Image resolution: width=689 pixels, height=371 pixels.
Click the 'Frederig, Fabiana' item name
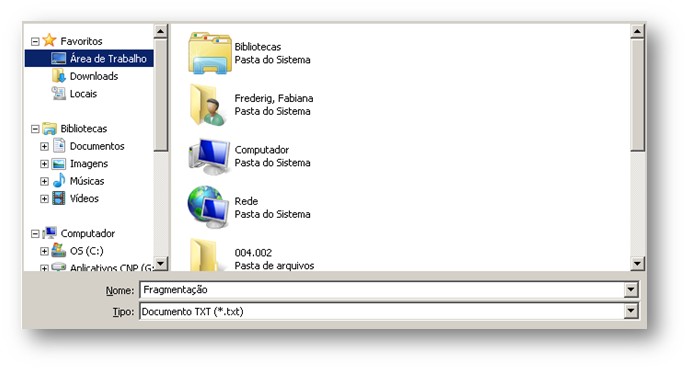(x=274, y=98)
